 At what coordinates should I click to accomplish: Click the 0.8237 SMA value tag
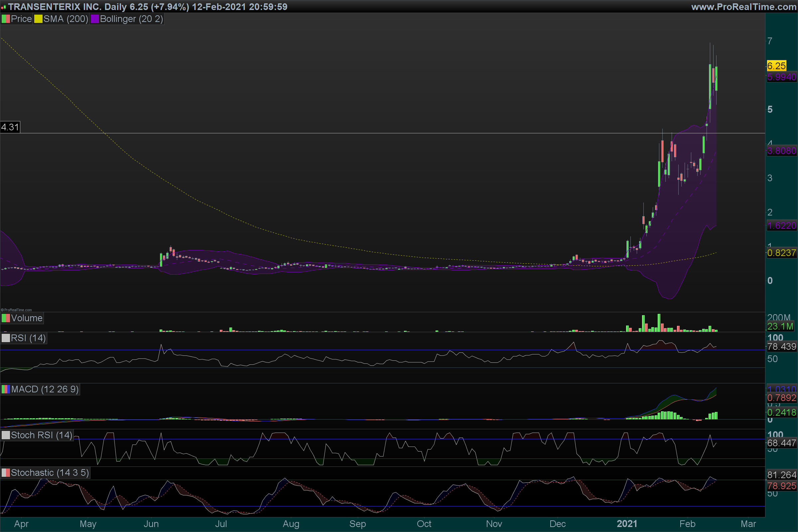tap(781, 253)
